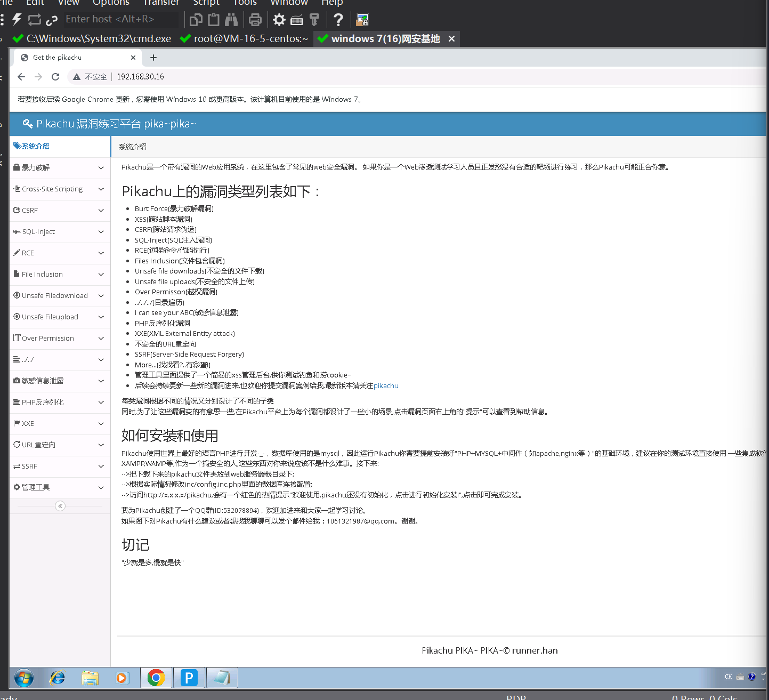Collapse the Pikachu sidebar with the « button

(60, 506)
